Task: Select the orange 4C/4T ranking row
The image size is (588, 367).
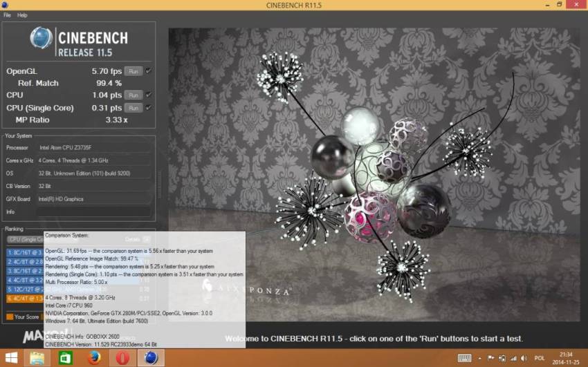Action: [25, 299]
